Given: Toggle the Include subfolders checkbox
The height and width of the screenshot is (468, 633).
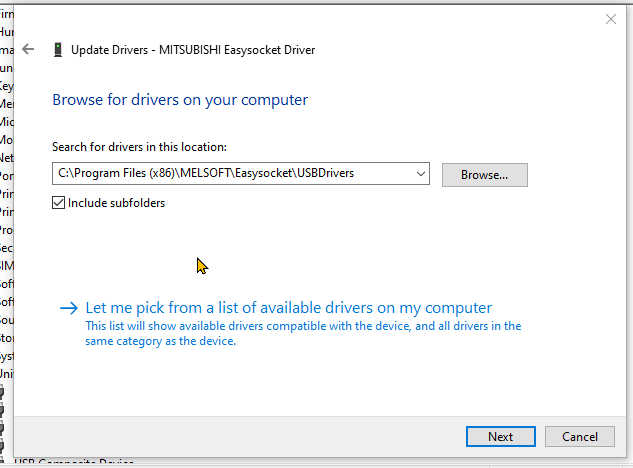Looking at the screenshot, I should point(59,202).
